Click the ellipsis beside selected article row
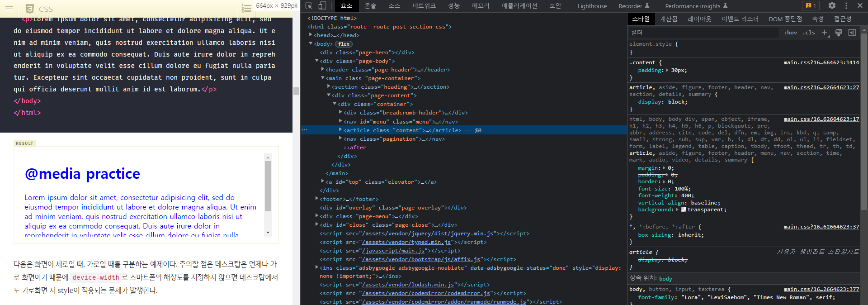The height and width of the screenshot is (305, 868). click(x=305, y=130)
